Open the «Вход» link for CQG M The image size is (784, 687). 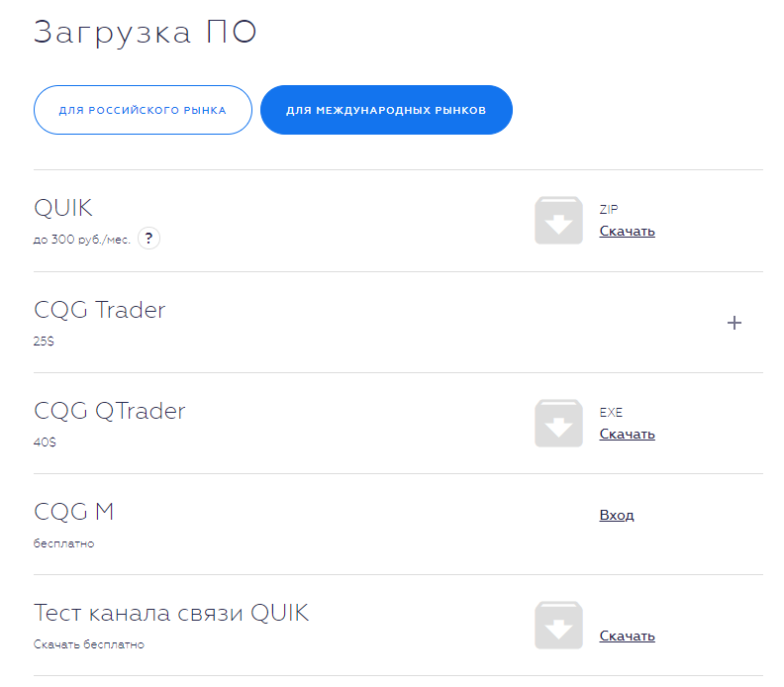[616, 515]
